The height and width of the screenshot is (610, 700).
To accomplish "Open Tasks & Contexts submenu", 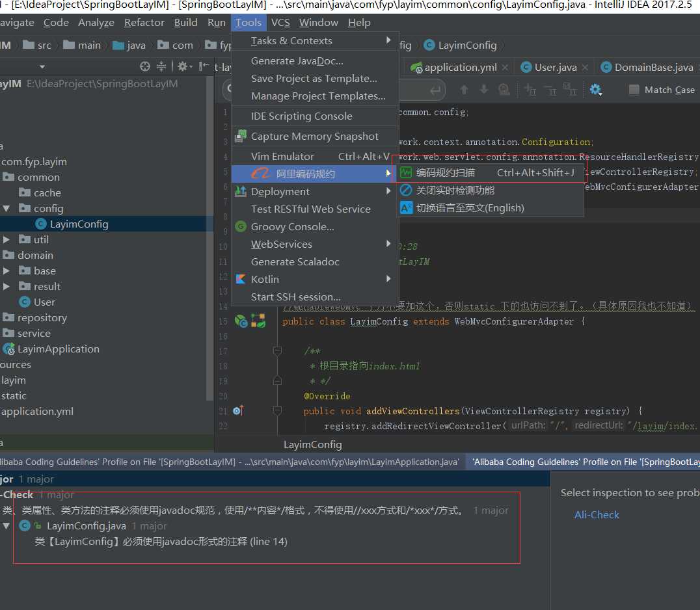I will [x=315, y=40].
